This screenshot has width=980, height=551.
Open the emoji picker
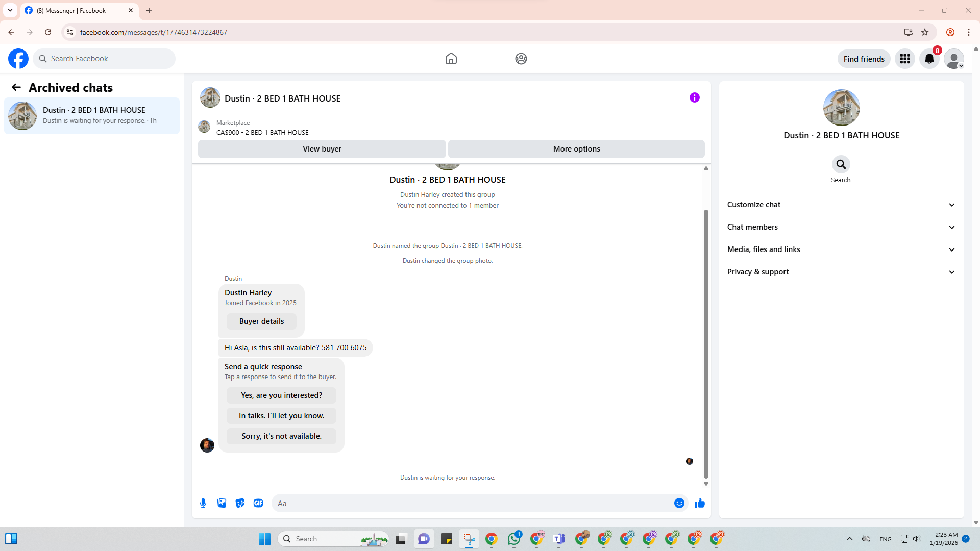tap(679, 503)
